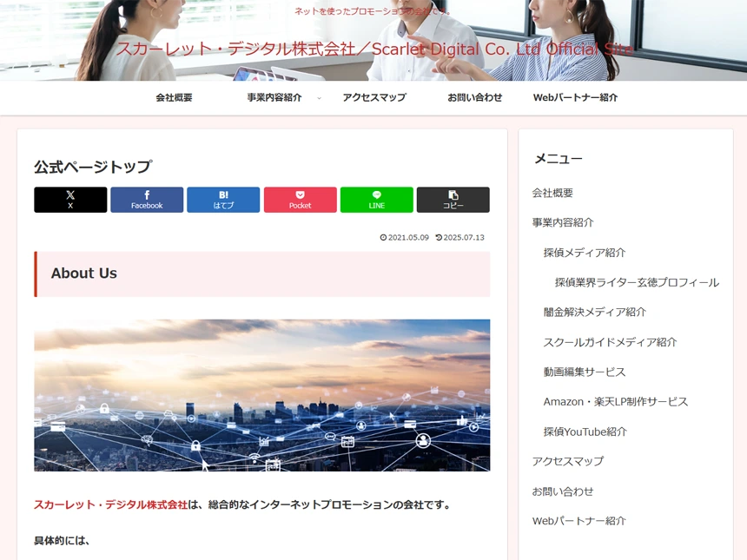Screen dimensions: 747x560
Task: Click the city network skyline image
Action: (x=261, y=395)
